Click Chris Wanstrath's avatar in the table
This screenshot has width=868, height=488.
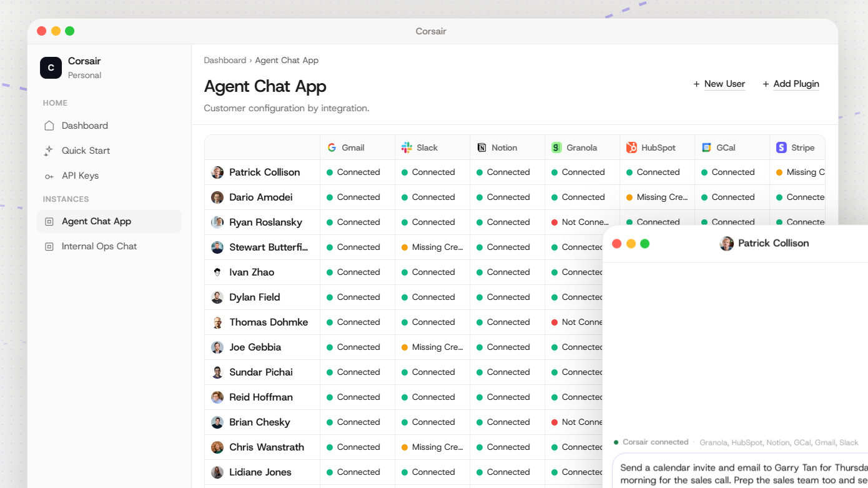tap(217, 447)
